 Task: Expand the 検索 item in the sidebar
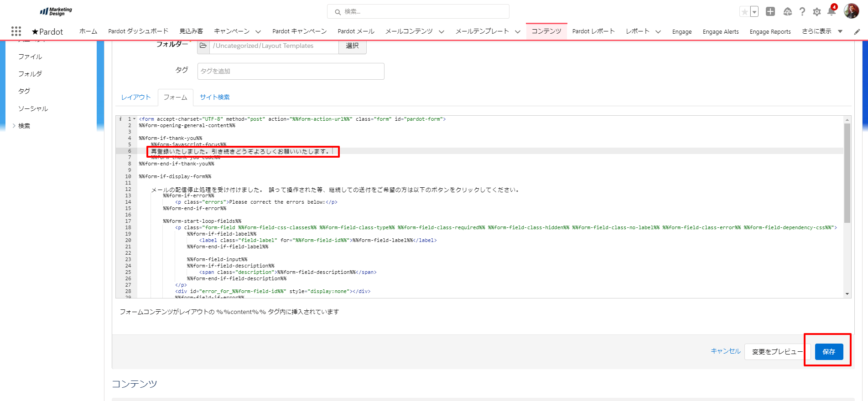(x=14, y=126)
